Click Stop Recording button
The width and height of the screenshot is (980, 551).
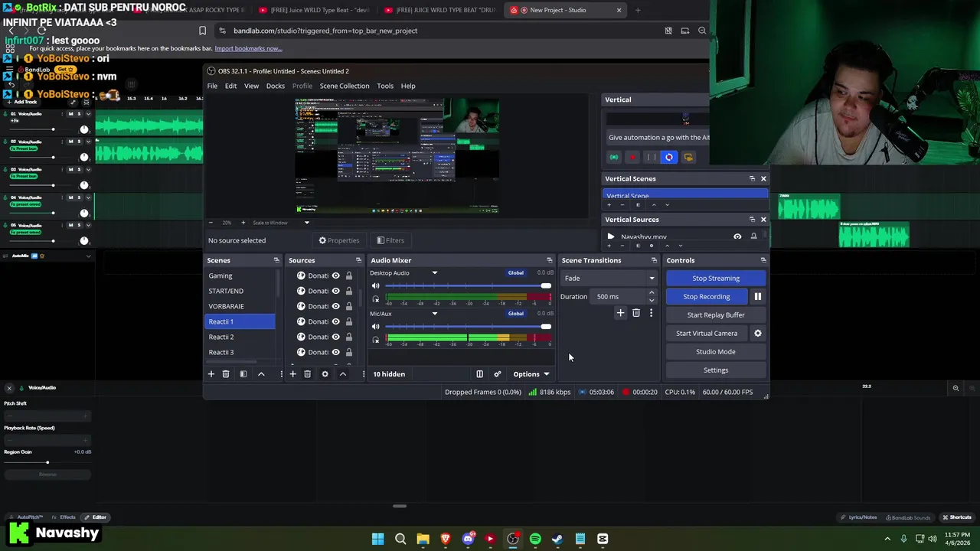707,296
